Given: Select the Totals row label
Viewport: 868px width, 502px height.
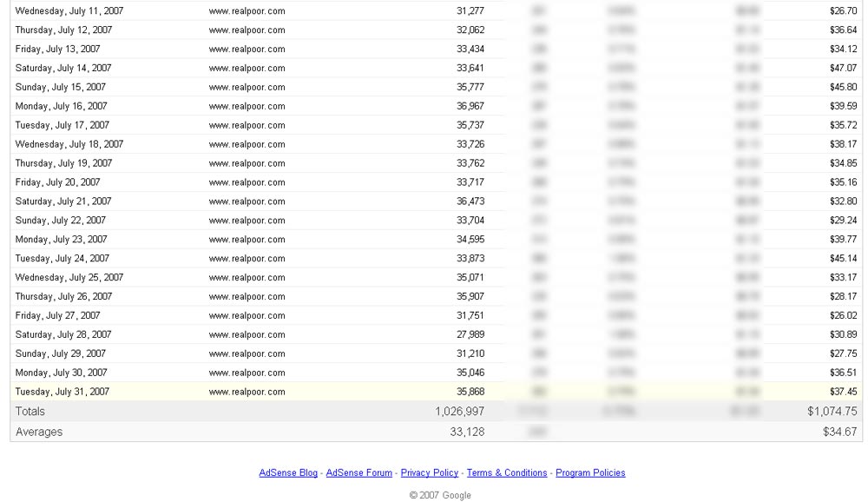Looking at the screenshot, I should click(30, 412).
